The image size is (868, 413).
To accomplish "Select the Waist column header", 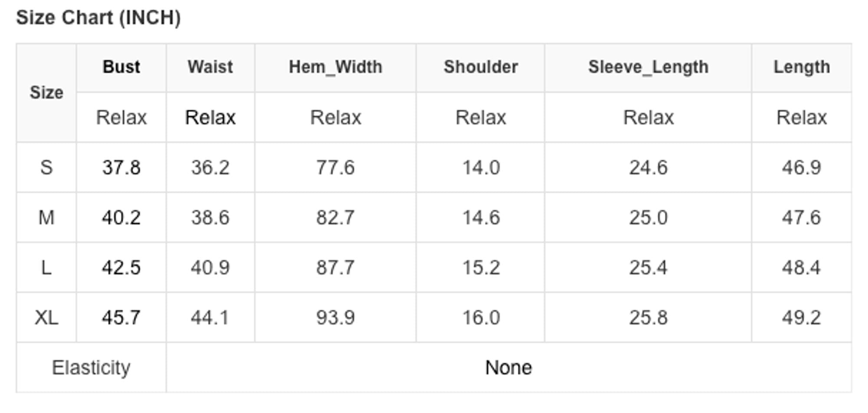I will coord(210,67).
